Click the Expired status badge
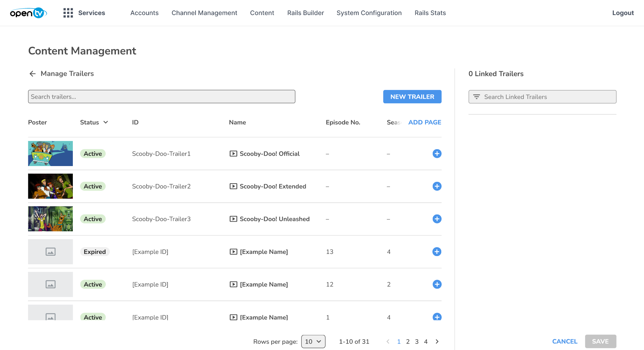The height and width of the screenshot is (350, 644). pyautogui.click(x=95, y=252)
